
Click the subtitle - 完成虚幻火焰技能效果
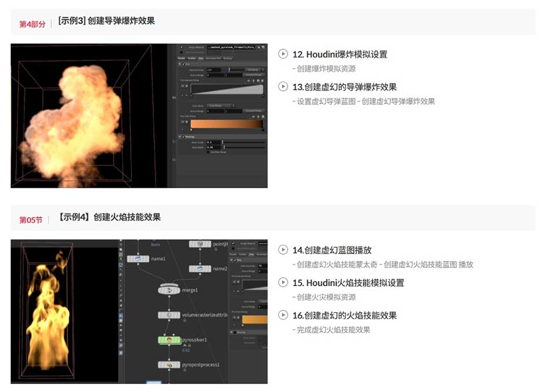[x=331, y=330]
